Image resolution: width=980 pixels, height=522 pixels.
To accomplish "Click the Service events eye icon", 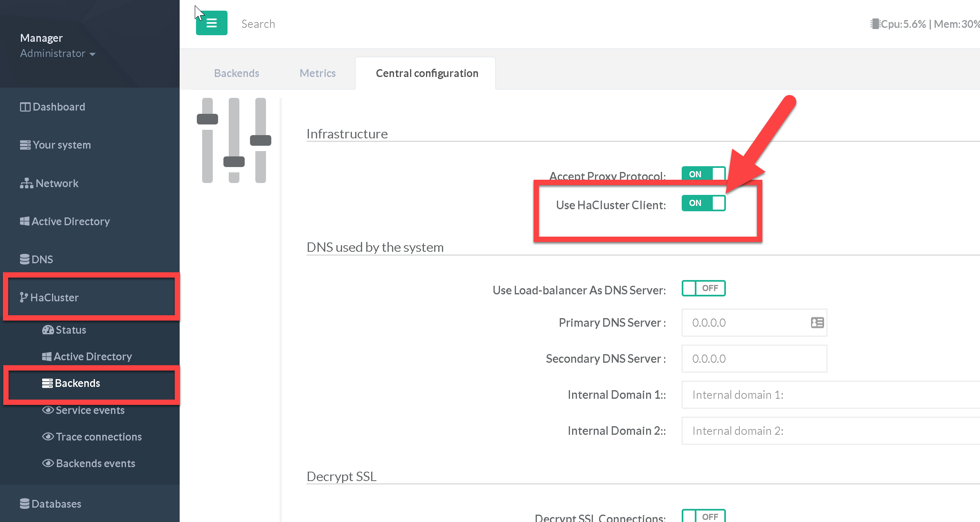I will click(48, 410).
